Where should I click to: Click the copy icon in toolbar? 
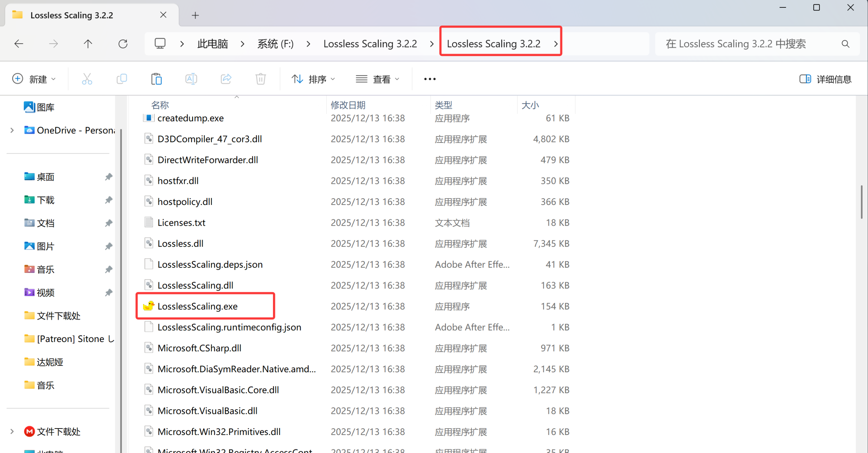coord(122,79)
